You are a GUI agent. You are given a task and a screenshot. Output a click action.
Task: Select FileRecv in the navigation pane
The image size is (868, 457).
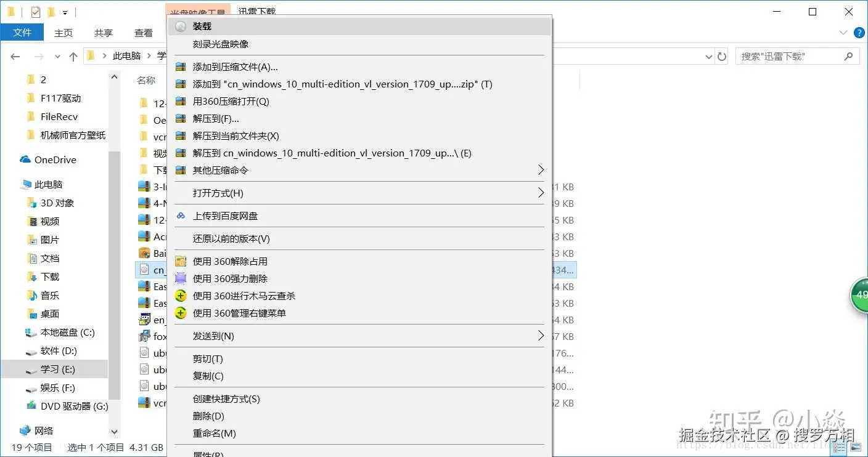pos(59,117)
